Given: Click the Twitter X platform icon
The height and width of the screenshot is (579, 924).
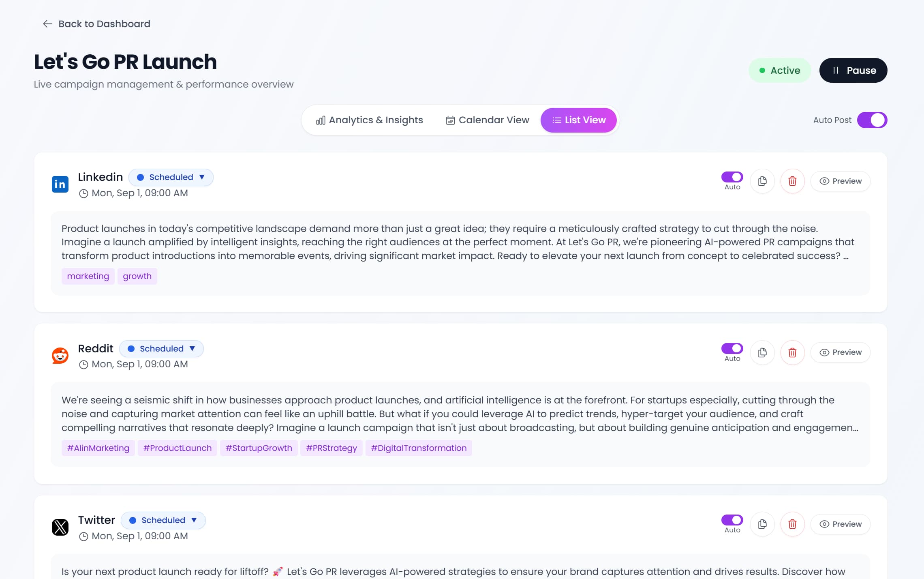Looking at the screenshot, I should pos(60,527).
